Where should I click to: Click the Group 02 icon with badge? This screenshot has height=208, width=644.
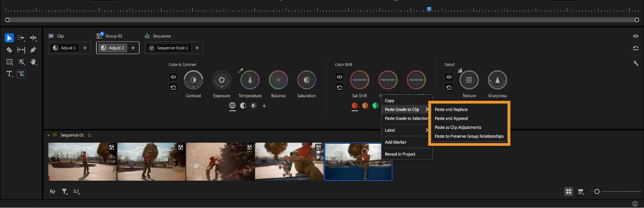point(100,35)
